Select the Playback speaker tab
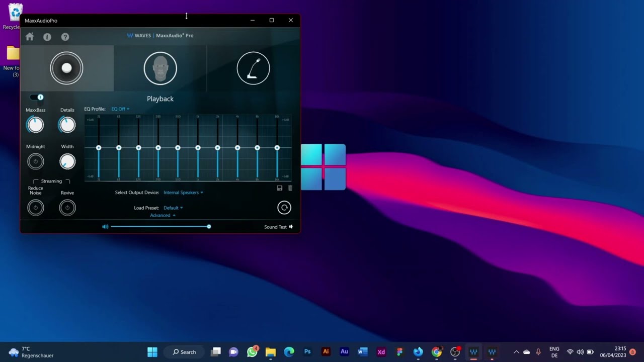644x362 pixels. (66, 68)
